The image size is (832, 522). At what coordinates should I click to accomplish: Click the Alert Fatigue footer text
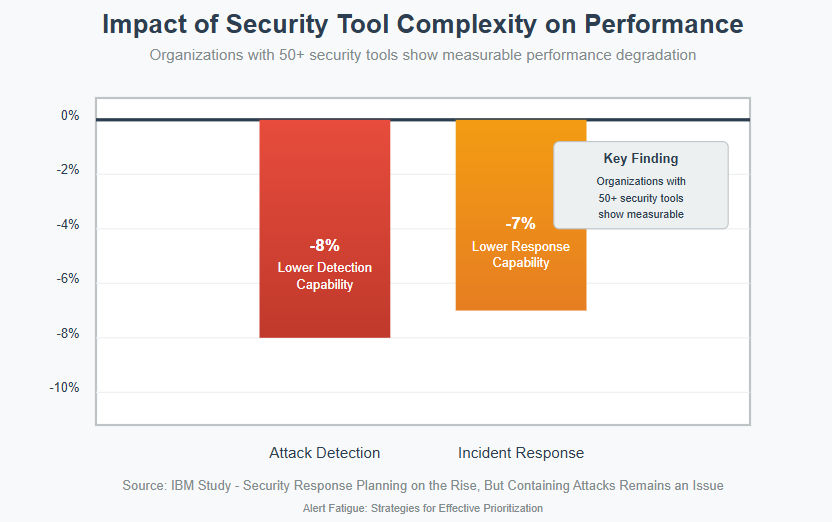pos(423,508)
